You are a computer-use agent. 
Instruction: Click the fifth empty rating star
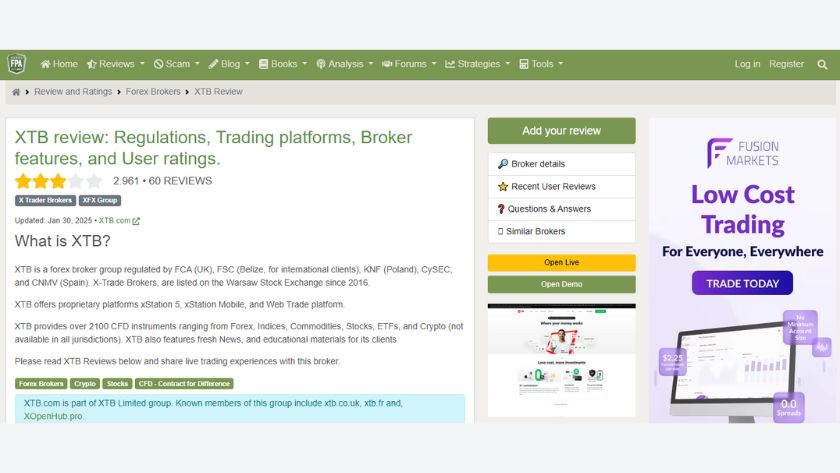pos(94,181)
